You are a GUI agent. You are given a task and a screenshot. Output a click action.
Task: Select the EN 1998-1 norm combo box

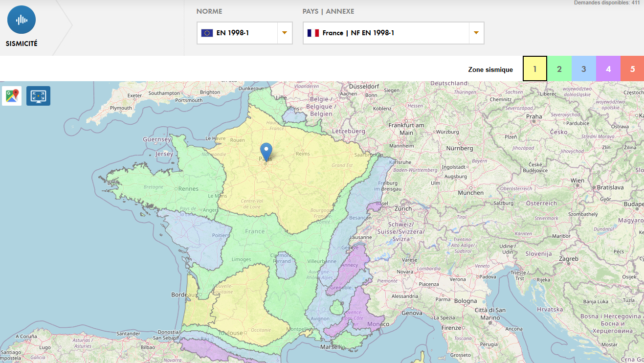(x=244, y=33)
